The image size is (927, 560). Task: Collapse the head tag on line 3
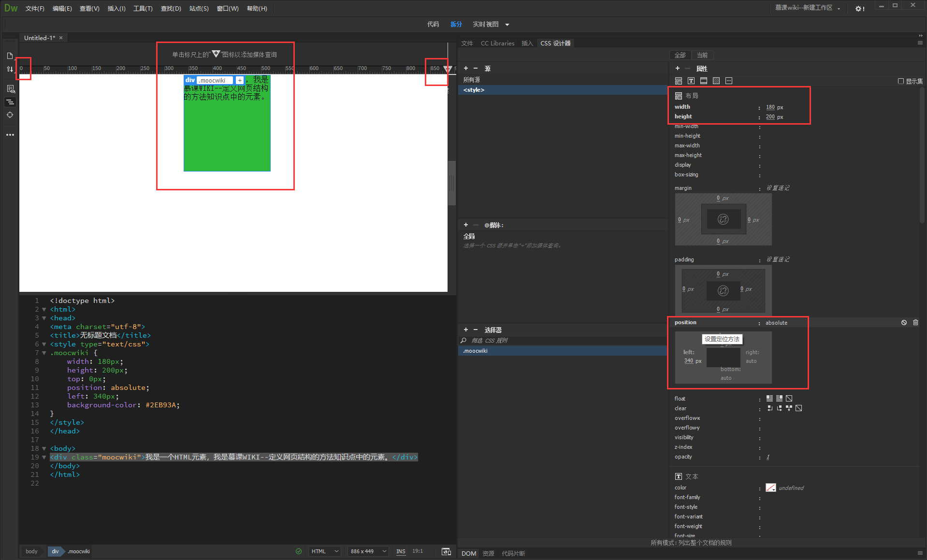coord(44,318)
